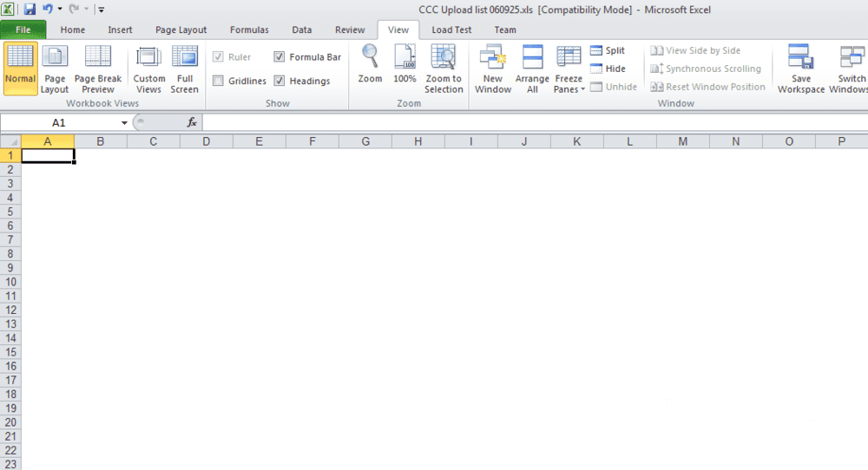Viewport: 868px width, 470px height.
Task: Open the Name Box dropdown arrow
Action: 124,123
